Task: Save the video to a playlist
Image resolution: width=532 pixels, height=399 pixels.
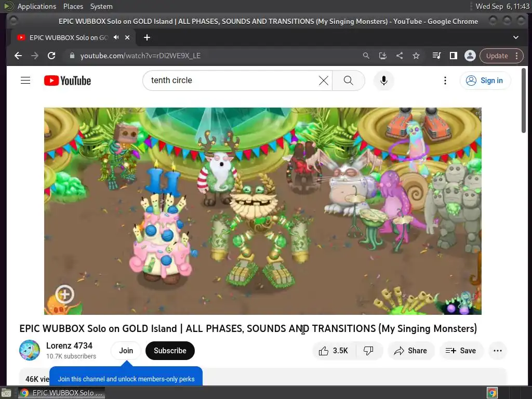Action: tap(461, 351)
